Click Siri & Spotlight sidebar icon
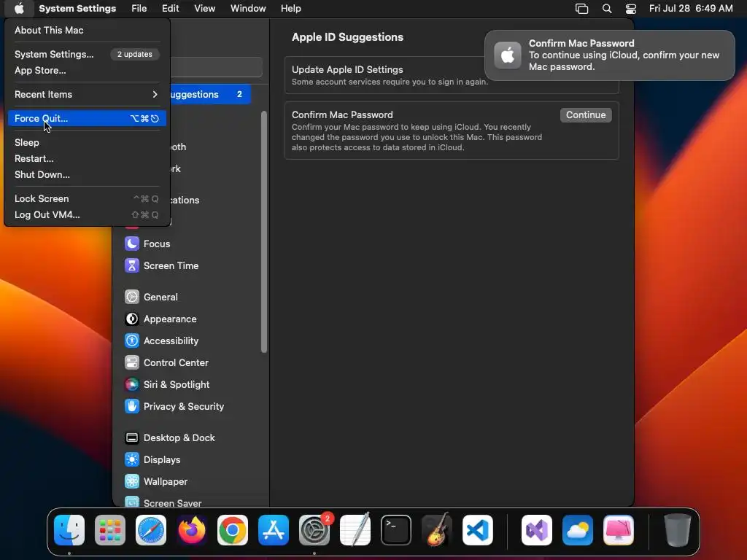Image resolution: width=747 pixels, height=560 pixels. click(x=132, y=384)
